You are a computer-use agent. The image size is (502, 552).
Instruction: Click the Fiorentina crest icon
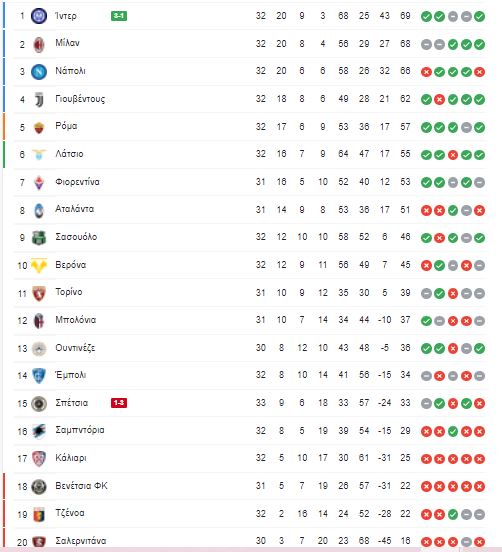[39, 183]
